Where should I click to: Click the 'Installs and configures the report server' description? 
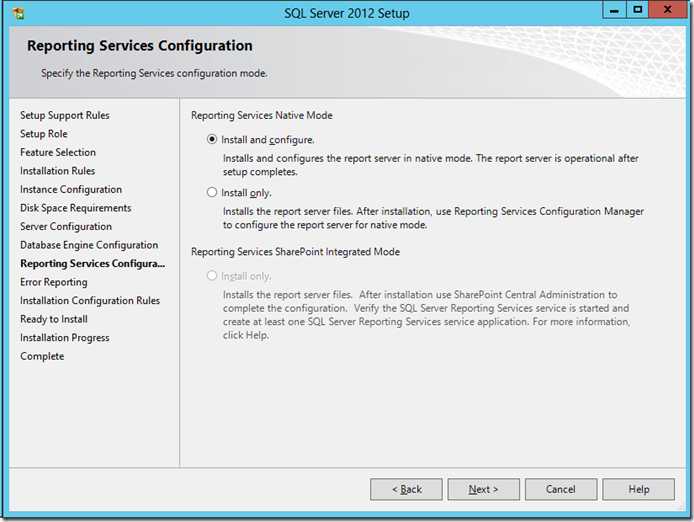[431, 165]
